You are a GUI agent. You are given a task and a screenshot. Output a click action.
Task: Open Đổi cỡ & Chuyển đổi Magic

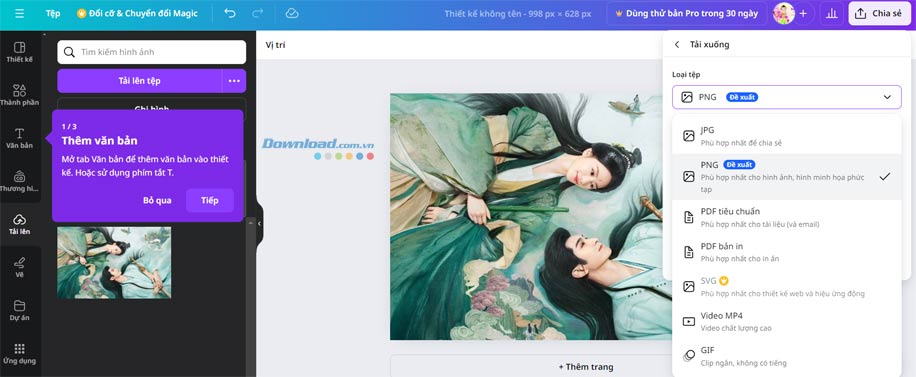coord(138,13)
